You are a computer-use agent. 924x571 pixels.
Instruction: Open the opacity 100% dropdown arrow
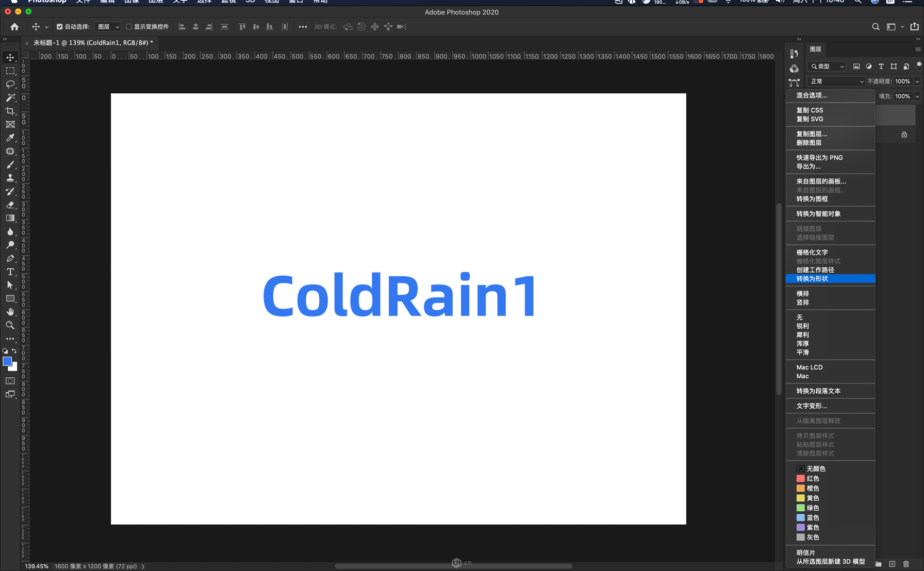917,81
